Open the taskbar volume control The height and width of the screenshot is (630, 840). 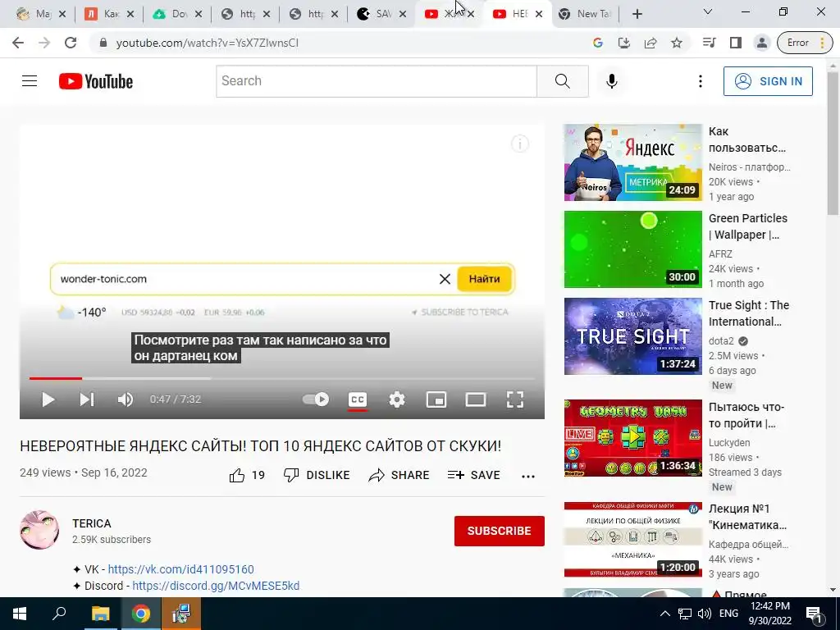click(x=705, y=614)
